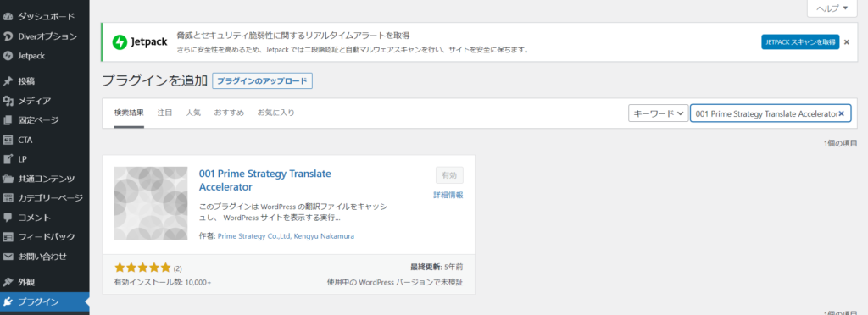Click the folder icon beside 共通コンテンツ
868x315 pixels.
tap(8, 179)
